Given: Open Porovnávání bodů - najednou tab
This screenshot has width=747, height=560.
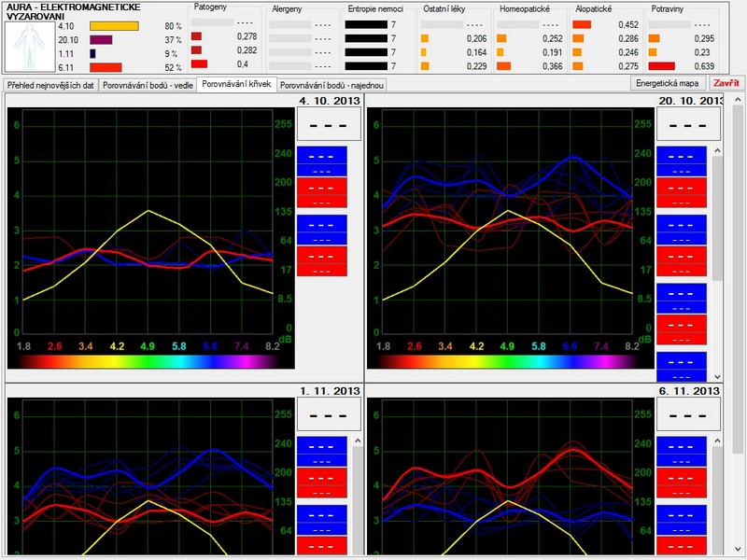Looking at the screenshot, I should coord(331,85).
